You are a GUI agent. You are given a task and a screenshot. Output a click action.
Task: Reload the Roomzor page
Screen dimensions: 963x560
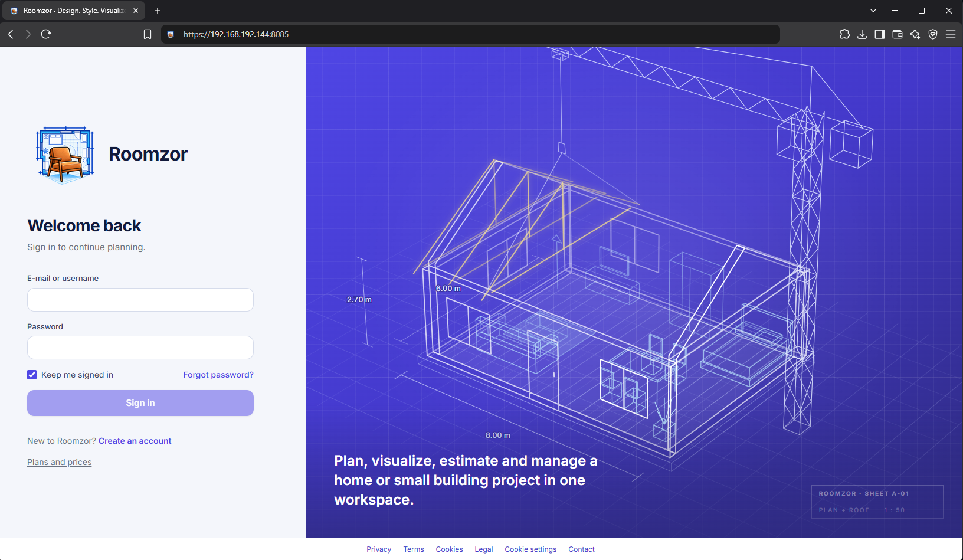[x=46, y=34]
